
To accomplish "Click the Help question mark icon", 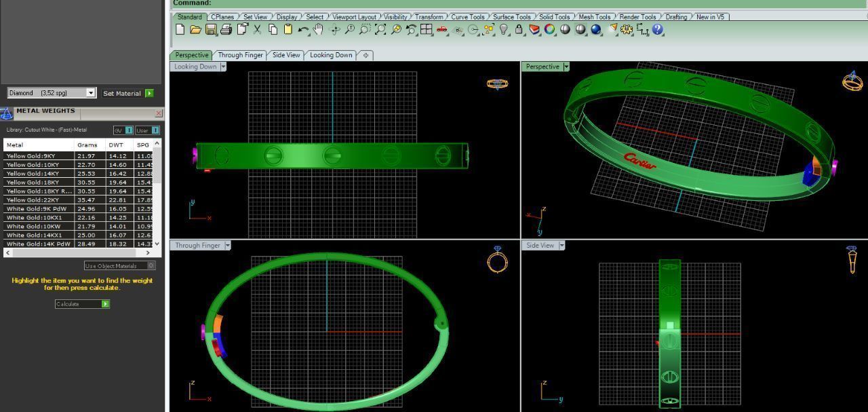I will (x=657, y=29).
